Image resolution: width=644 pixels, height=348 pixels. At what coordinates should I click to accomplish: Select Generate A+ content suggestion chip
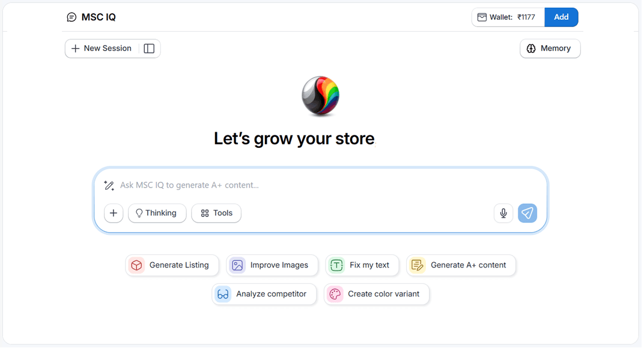461,266
